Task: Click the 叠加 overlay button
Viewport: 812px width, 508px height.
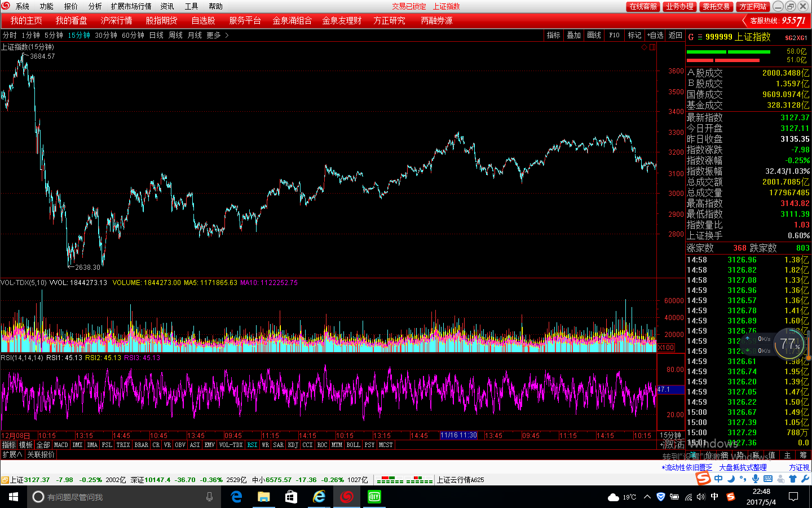Action: tap(574, 35)
